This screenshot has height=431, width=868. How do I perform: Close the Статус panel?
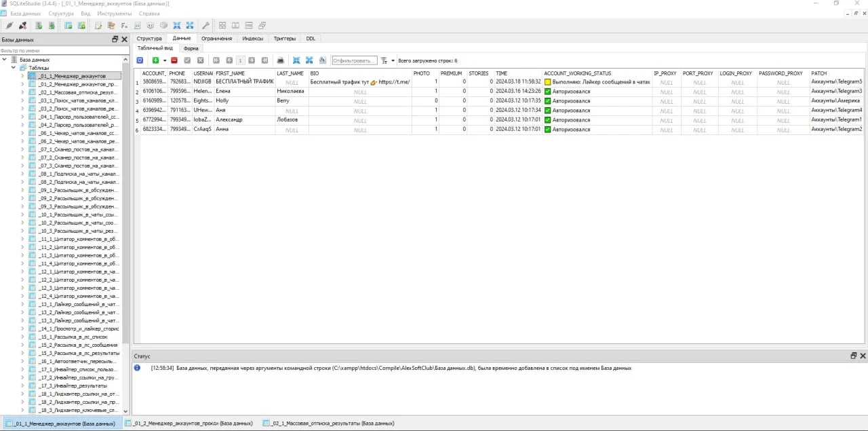pyautogui.click(x=863, y=356)
